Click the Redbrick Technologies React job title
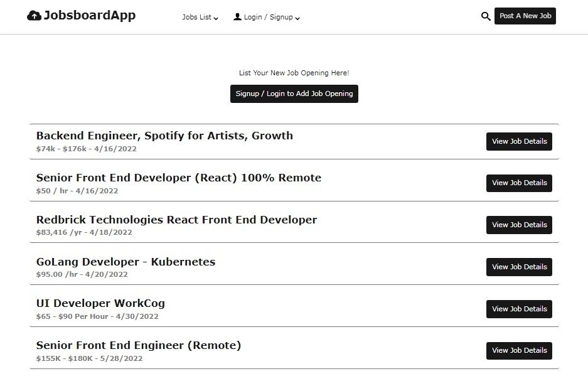This screenshot has height=381, width=588. 176,220
